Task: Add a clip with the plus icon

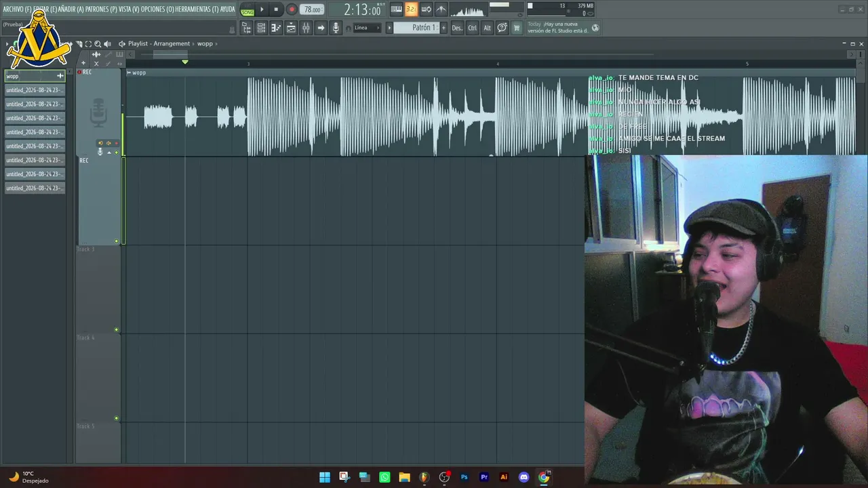Action: 84,64
